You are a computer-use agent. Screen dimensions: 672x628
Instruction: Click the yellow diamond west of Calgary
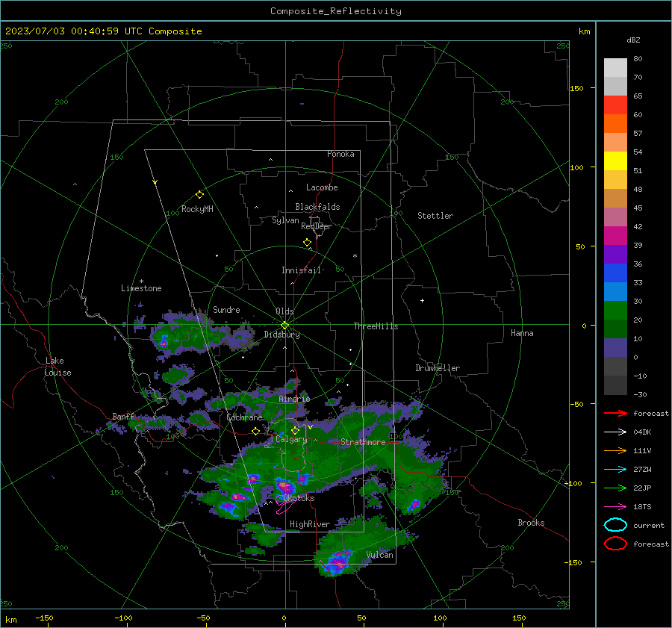point(255,431)
